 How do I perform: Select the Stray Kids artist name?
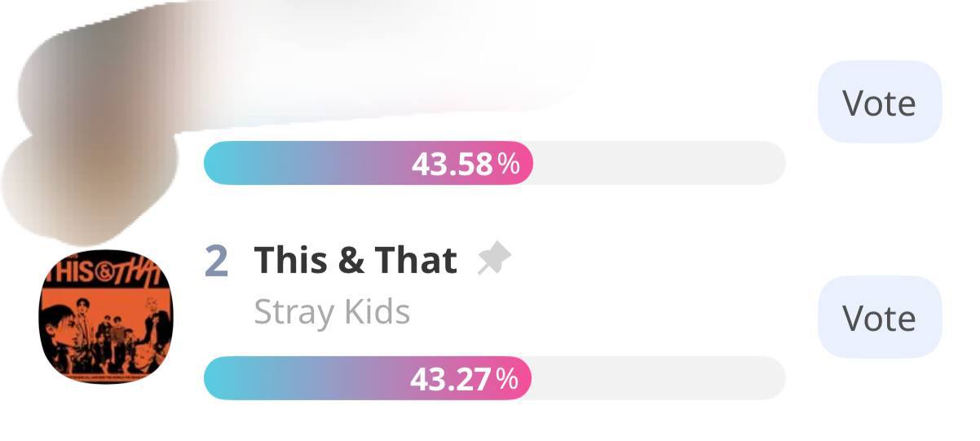[332, 311]
